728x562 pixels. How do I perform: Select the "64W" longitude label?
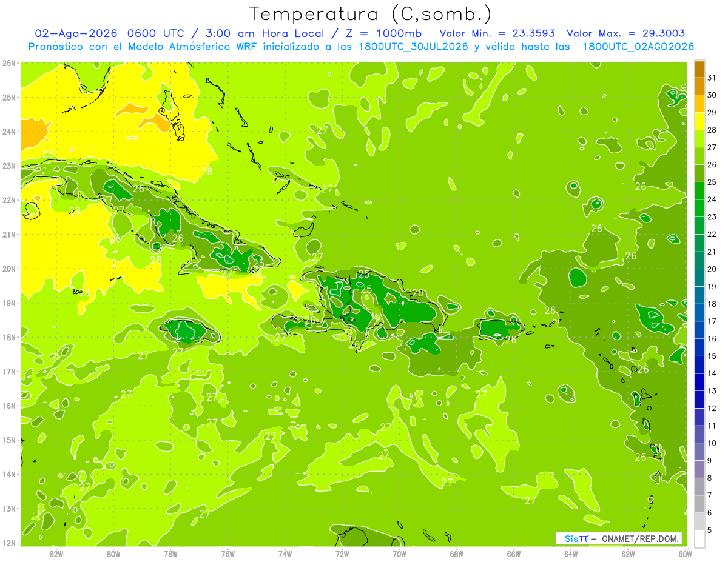tap(571, 554)
